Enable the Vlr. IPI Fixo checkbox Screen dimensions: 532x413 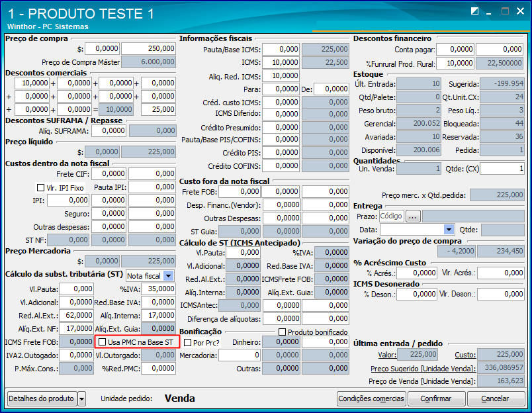tap(41, 187)
